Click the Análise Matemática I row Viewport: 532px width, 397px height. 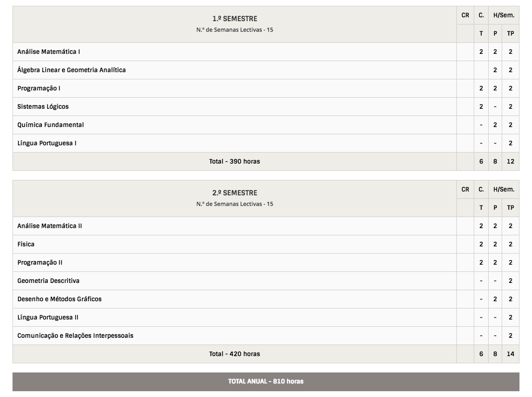pyautogui.click(x=266, y=52)
